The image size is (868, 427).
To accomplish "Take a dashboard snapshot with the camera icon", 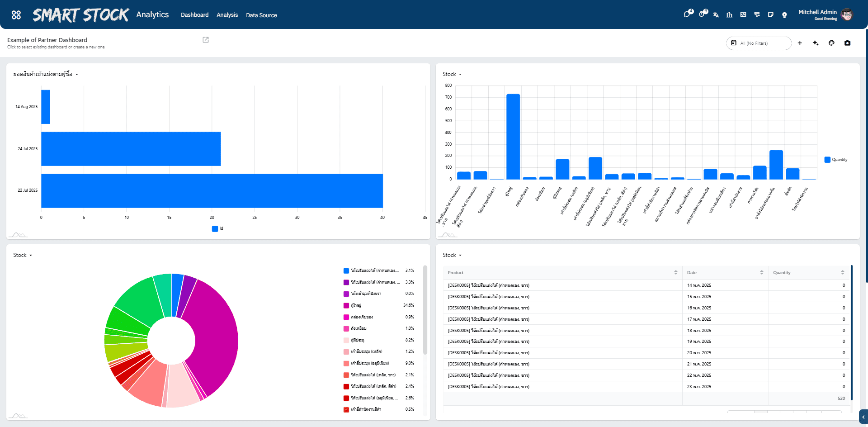I will 847,43.
